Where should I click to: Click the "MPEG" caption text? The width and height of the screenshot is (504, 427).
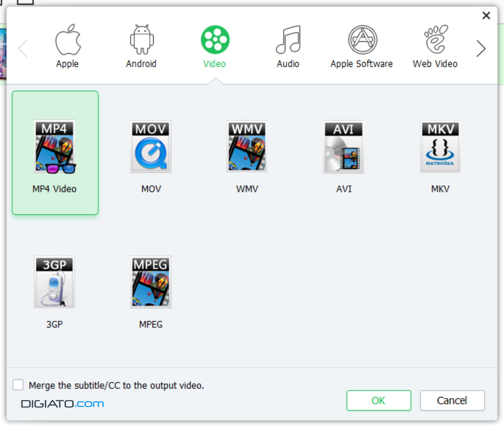[151, 324]
